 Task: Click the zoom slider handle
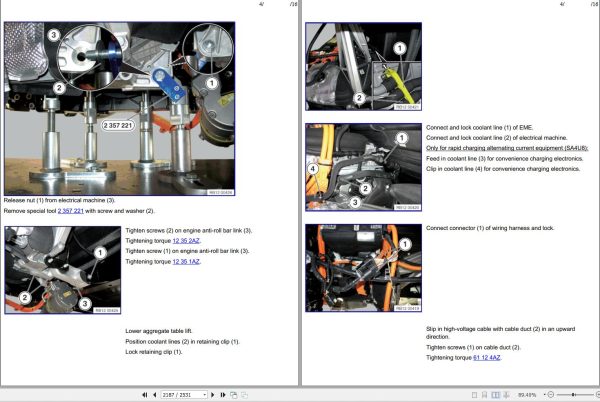click(573, 394)
